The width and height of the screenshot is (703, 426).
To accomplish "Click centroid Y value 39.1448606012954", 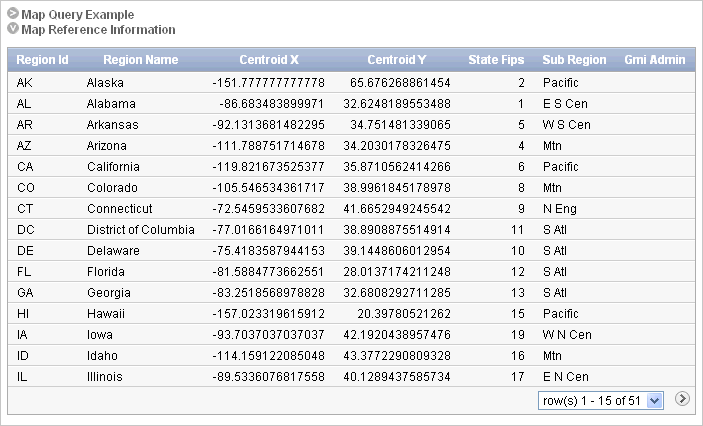I will tap(397, 251).
